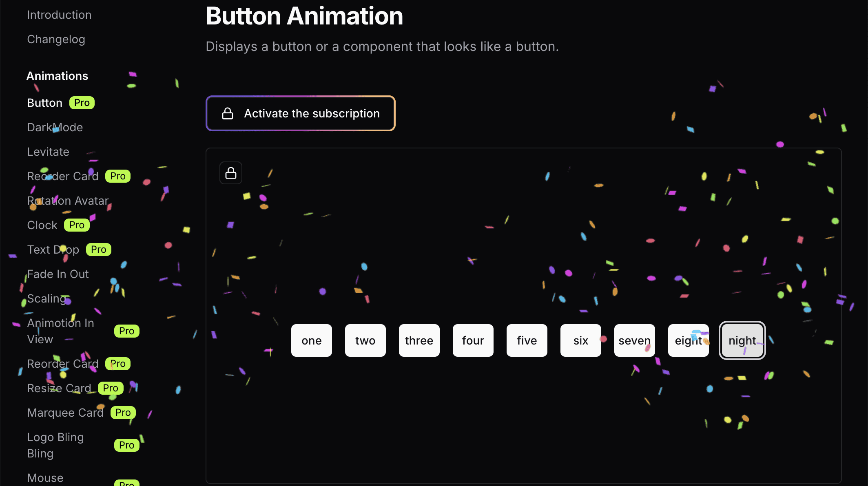This screenshot has width=868, height=486.
Task: Select the 'one' button in preview
Action: pyautogui.click(x=311, y=340)
